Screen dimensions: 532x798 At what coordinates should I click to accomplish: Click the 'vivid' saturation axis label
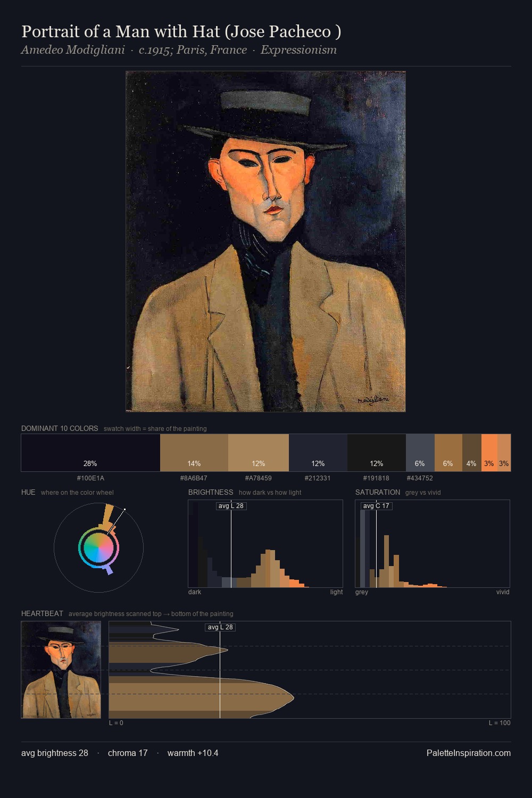click(x=503, y=592)
